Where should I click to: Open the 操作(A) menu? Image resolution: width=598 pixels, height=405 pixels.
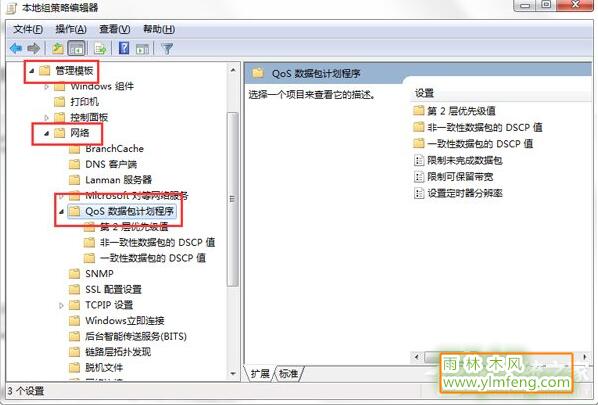tap(71, 29)
